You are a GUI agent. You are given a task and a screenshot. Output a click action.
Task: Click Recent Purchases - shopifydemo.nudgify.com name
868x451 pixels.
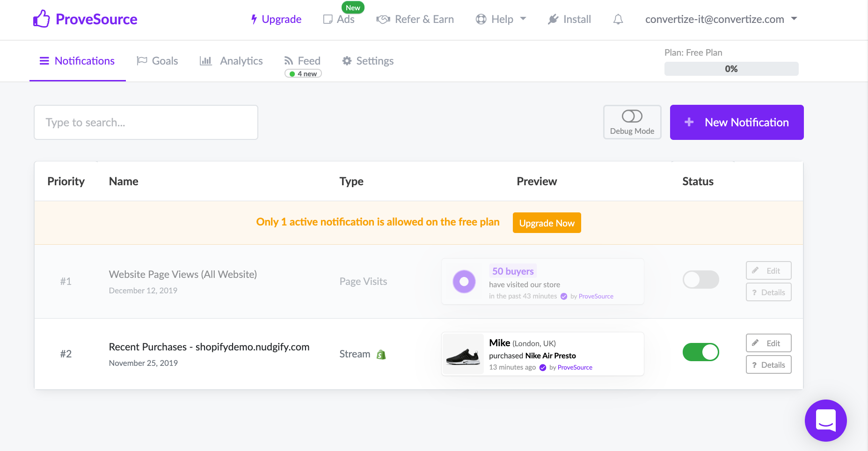(209, 347)
